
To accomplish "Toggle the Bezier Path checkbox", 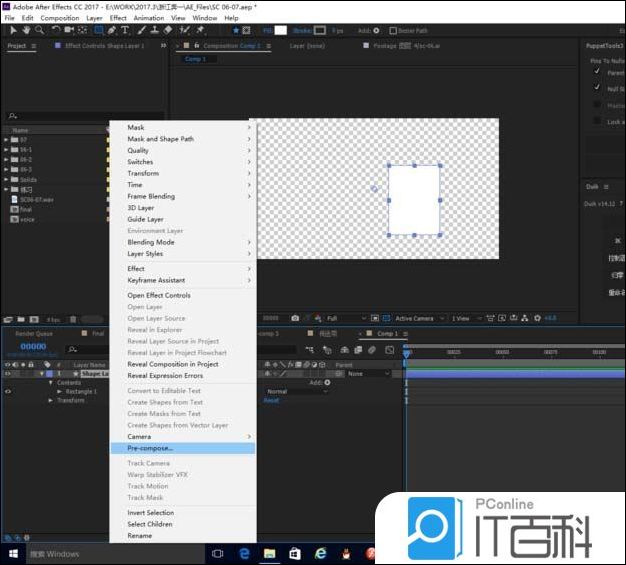I will [398, 31].
